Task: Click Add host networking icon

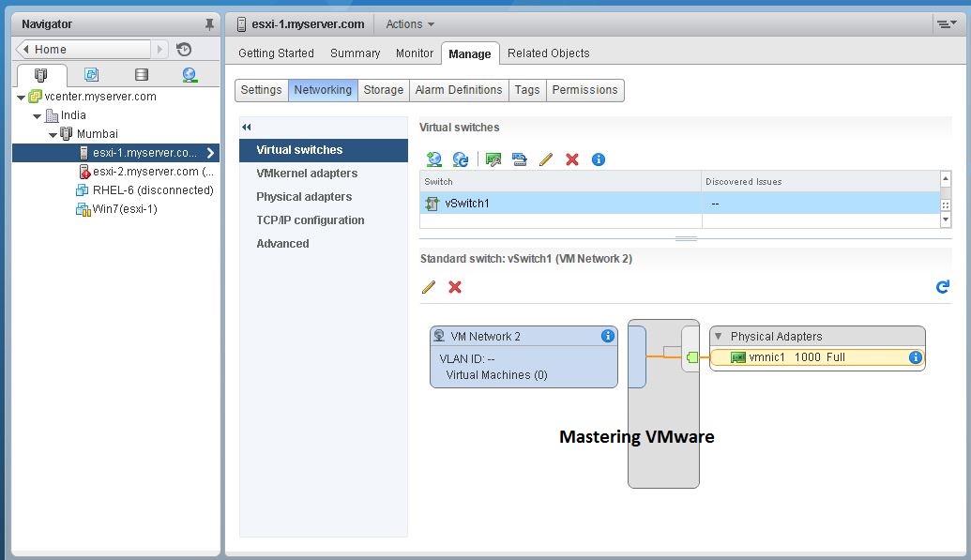Action: coord(434,159)
